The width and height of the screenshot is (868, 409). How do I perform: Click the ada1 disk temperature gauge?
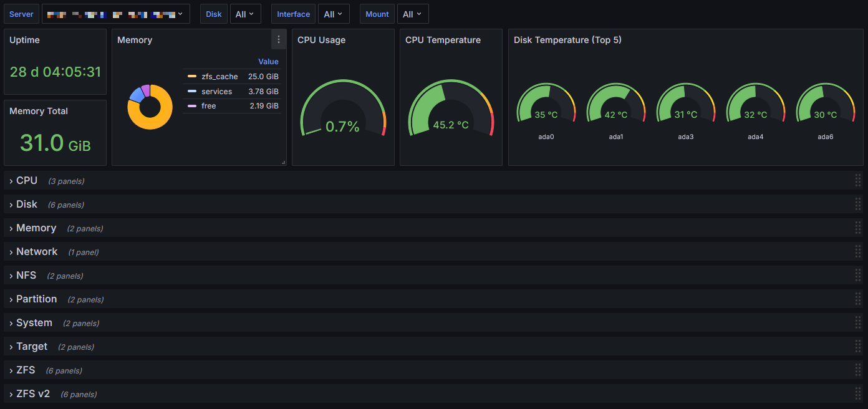(615, 103)
